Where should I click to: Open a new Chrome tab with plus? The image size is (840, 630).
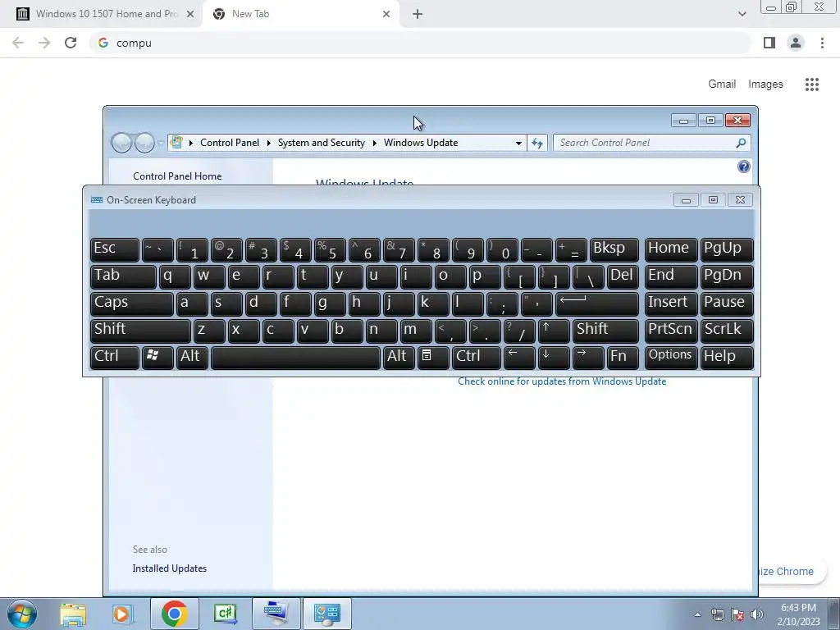(x=418, y=14)
